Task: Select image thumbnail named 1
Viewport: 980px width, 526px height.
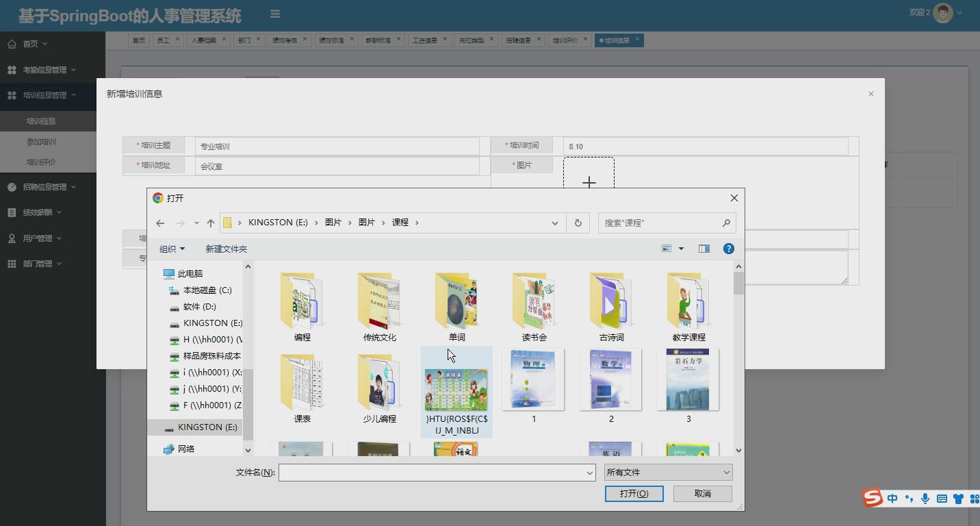Action: (x=534, y=386)
